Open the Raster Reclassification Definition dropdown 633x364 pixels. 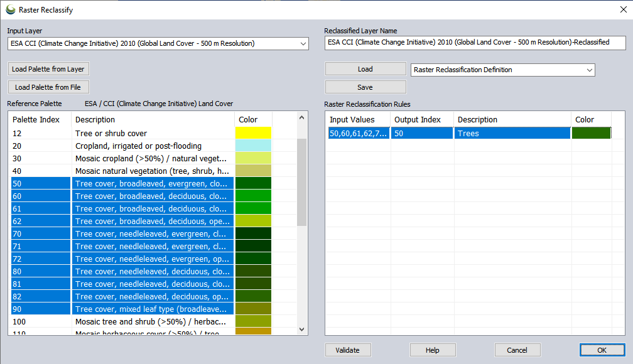pos(588,70)
